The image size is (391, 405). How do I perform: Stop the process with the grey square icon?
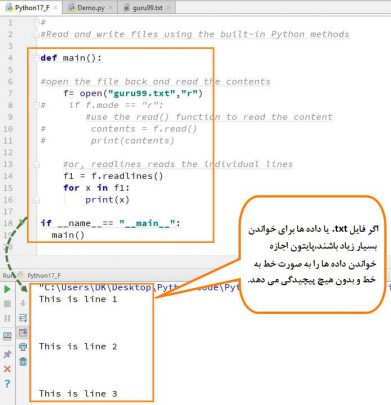pos(7,303)
